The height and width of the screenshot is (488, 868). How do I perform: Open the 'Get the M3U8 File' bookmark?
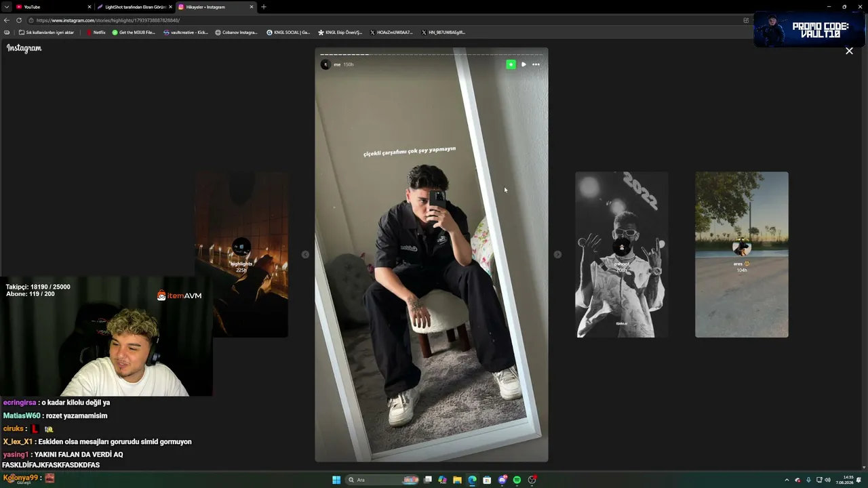click(134, 33)
